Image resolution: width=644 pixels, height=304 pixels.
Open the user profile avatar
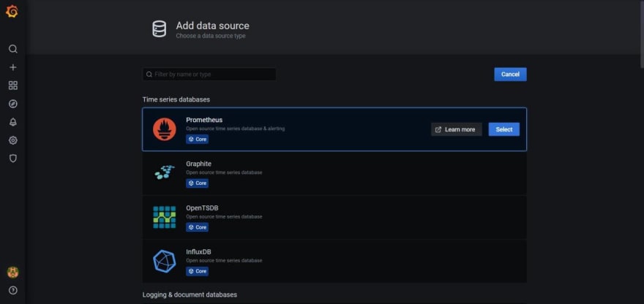coord(12,272)
